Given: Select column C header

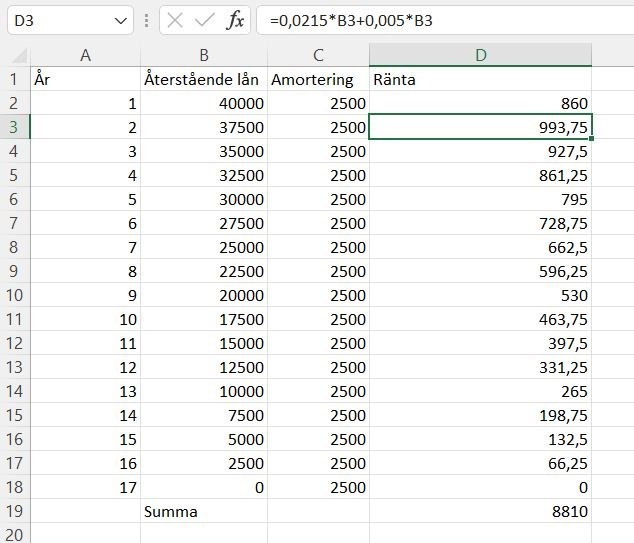Looking at the screenshot, I should coord(318,56).
